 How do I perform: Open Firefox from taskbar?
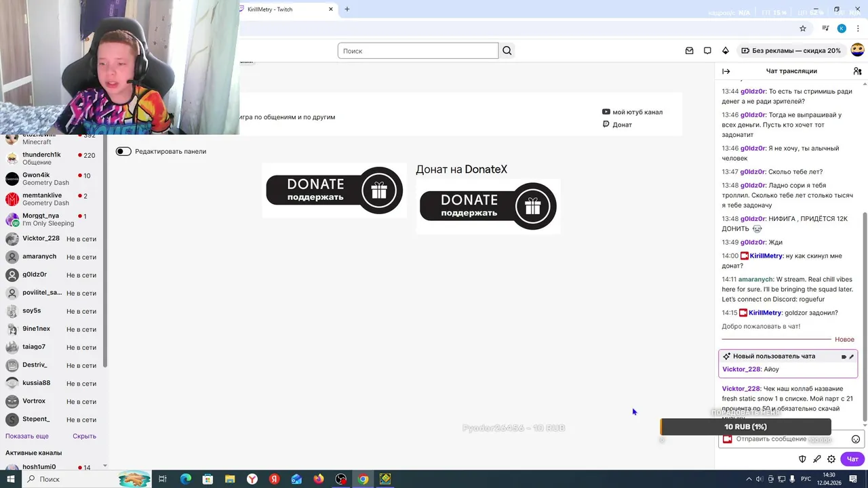point(319,479)
